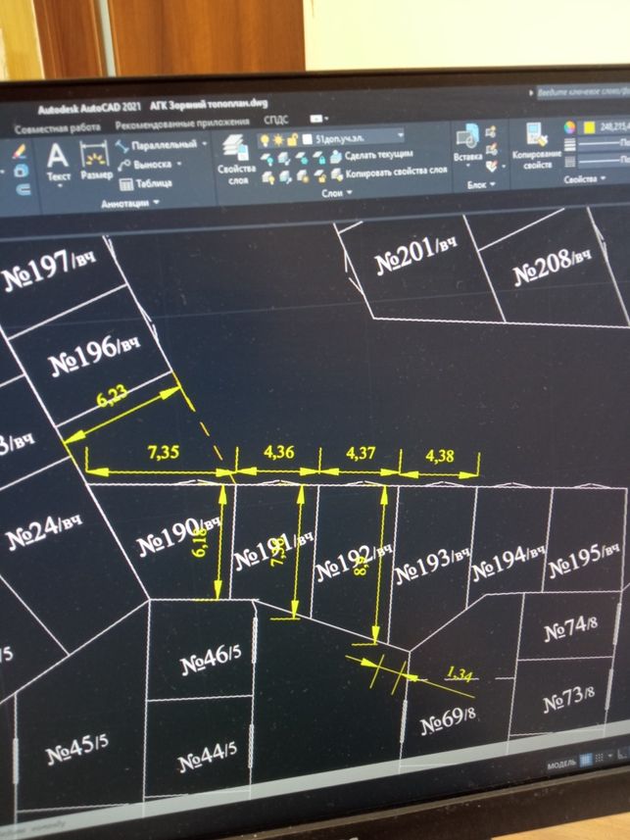Click Копировать свойства слоя button
Image resolution: width=630 pixels, height=840 pixels.
coord(390,173)
